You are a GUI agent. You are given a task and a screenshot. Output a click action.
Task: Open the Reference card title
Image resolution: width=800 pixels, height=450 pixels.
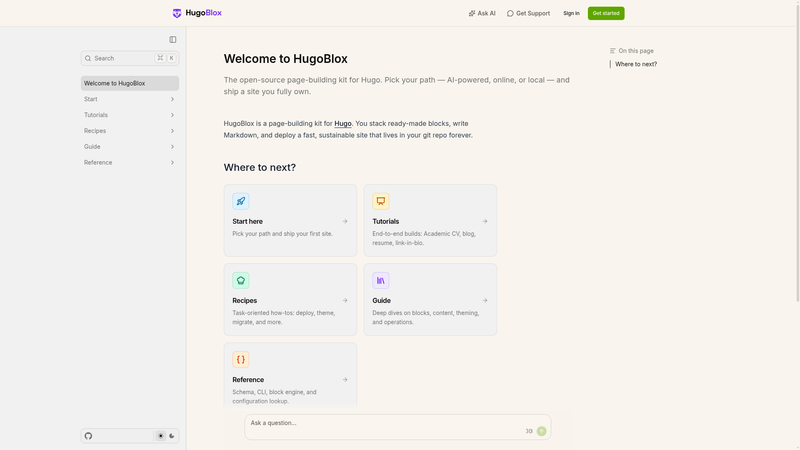click(248, 380)
